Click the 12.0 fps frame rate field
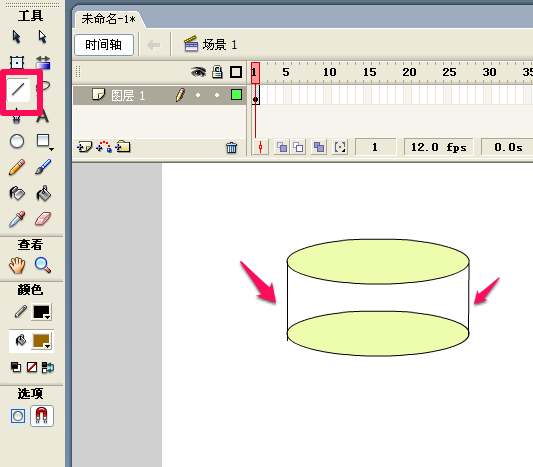 click(439, 147)
